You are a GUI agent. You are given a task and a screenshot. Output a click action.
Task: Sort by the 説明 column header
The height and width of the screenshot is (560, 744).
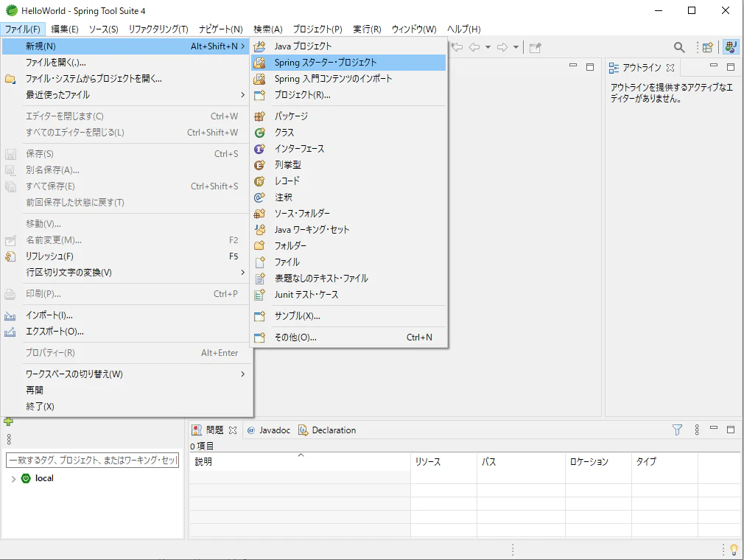click(300, 461)
